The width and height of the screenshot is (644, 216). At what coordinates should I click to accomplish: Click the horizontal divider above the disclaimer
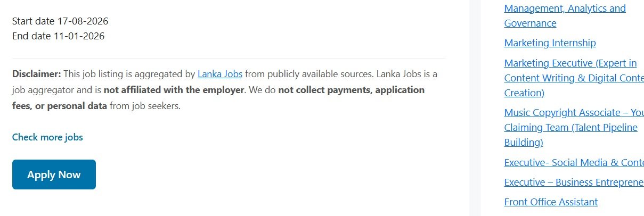[229, 58]
